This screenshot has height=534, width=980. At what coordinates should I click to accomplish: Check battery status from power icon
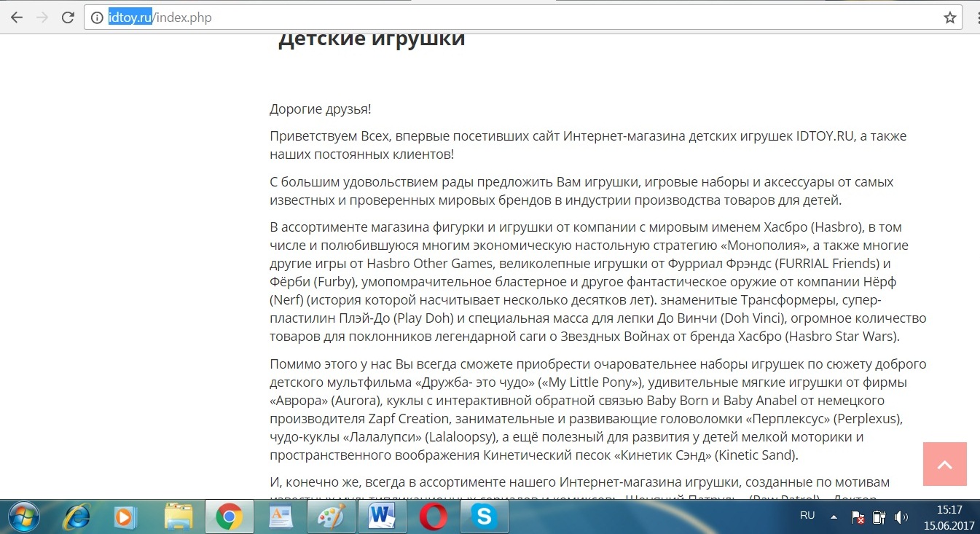pos(879,517)
